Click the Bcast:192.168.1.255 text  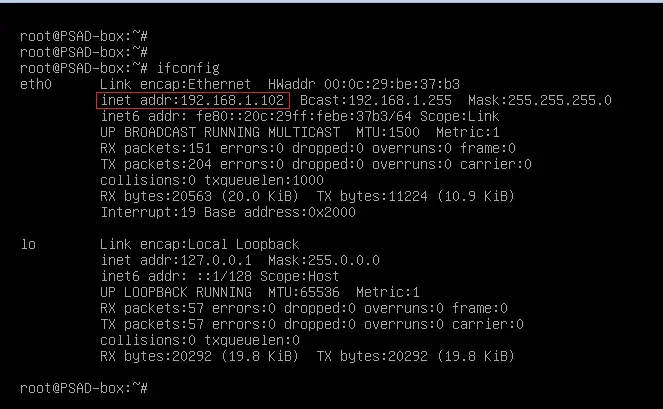coord(375,100)
